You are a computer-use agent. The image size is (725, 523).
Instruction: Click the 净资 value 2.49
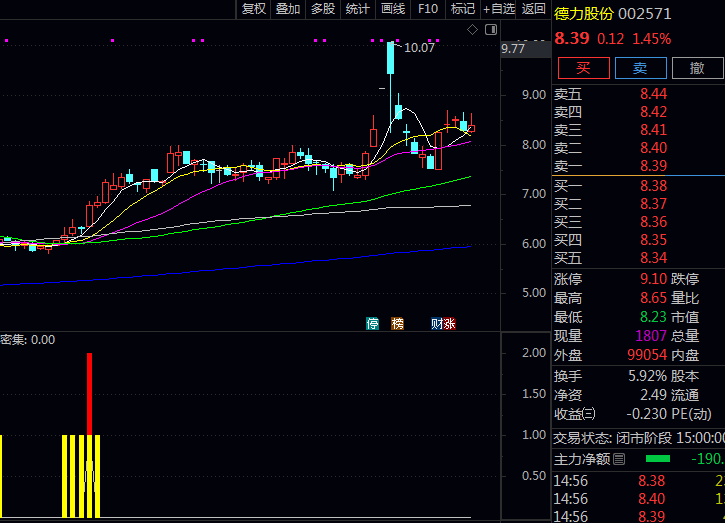tap(653, 395)
